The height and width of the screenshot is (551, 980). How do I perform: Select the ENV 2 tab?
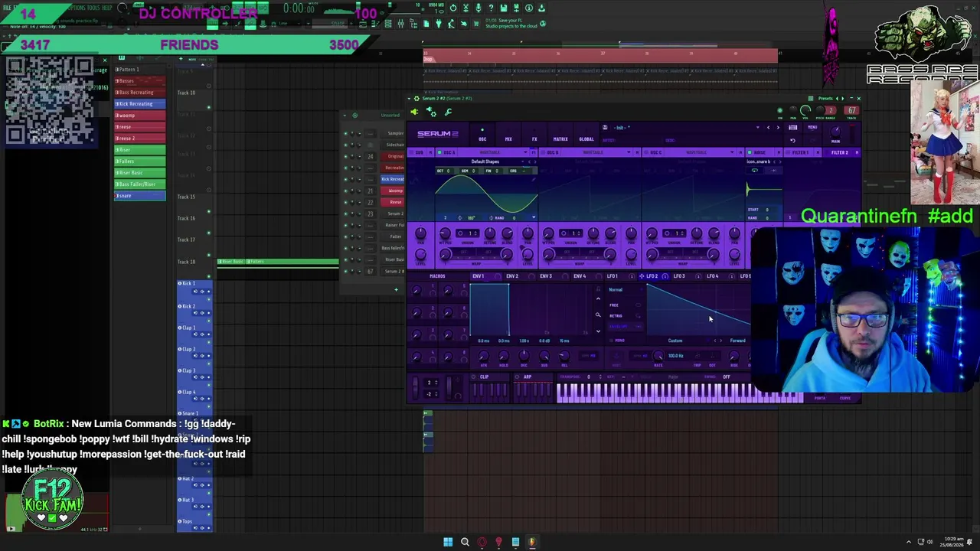coord(512,276)
